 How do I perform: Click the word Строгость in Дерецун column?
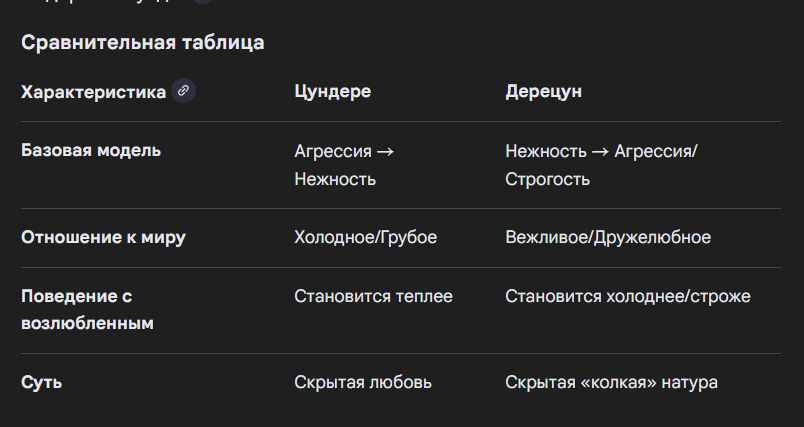(547, 179)
